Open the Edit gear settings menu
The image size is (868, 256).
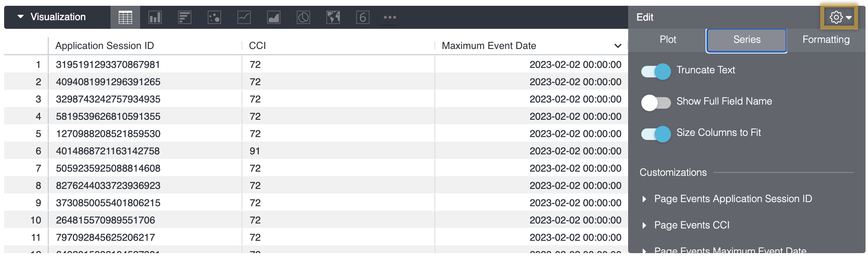click(x=840, y=17)
